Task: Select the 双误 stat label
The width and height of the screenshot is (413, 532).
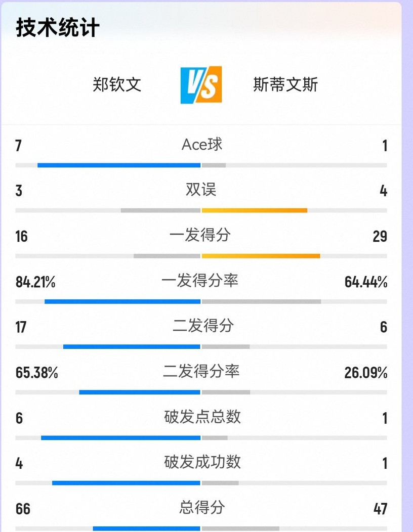Action: pyautogui.click(x=201, y=190)
